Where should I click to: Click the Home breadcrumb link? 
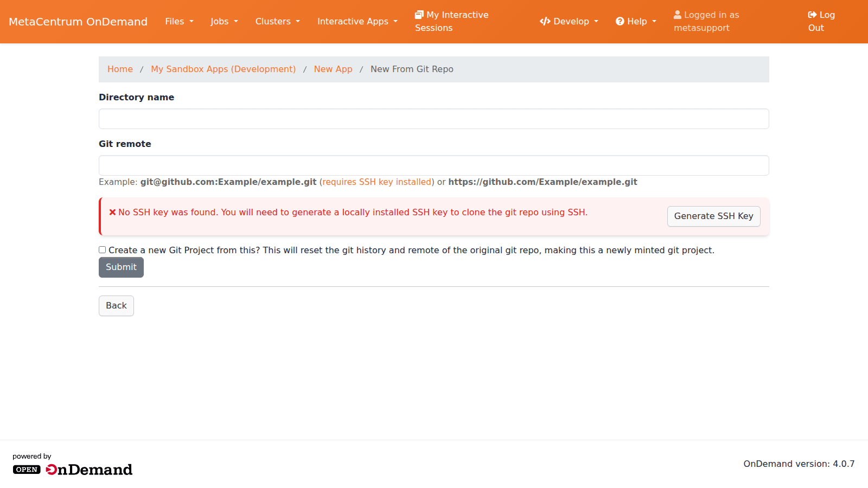pos(120,69)
